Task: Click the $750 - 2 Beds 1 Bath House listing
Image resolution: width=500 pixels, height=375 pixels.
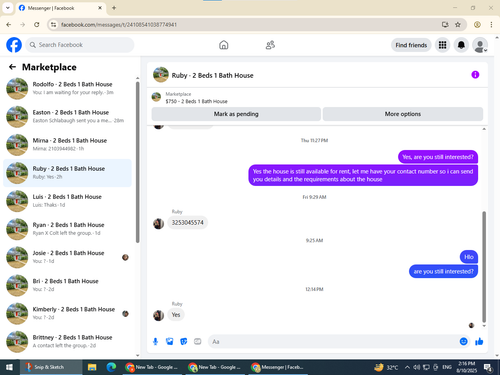Action: coord(196,101)
